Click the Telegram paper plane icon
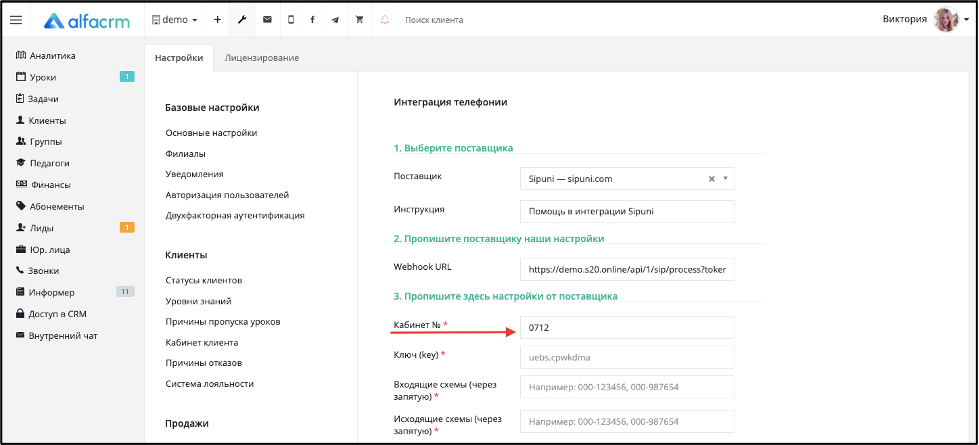 click(x=335, y=20)
